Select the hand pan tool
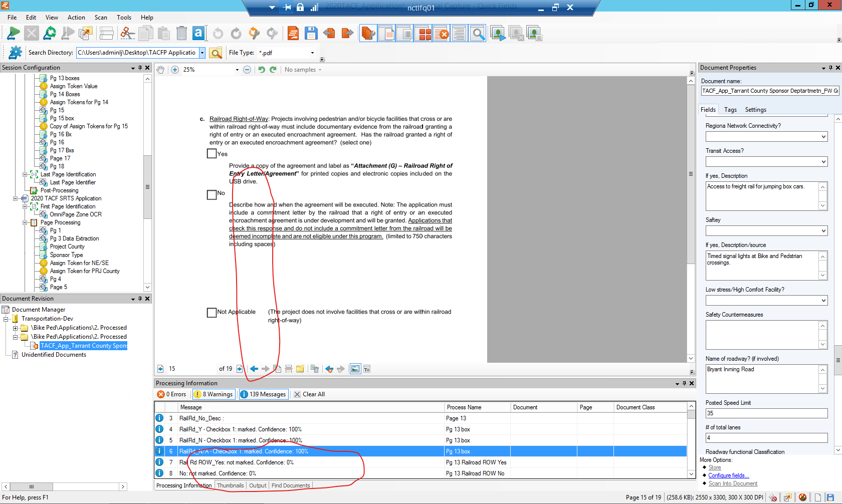Viewport: 842px width, 504px height. coord(160,70)
